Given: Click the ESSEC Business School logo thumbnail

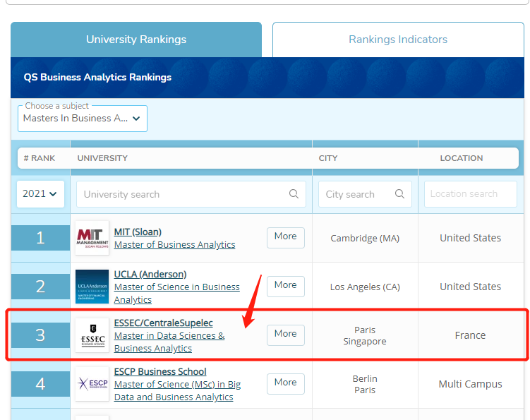Looking at the screenshot, I should point(92,335).
